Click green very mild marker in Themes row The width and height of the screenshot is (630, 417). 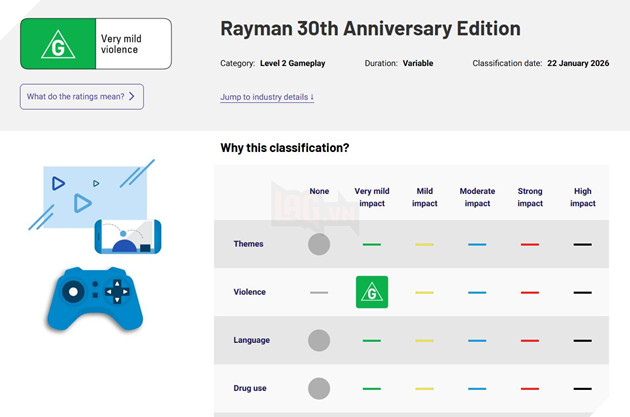coord(372,244)
